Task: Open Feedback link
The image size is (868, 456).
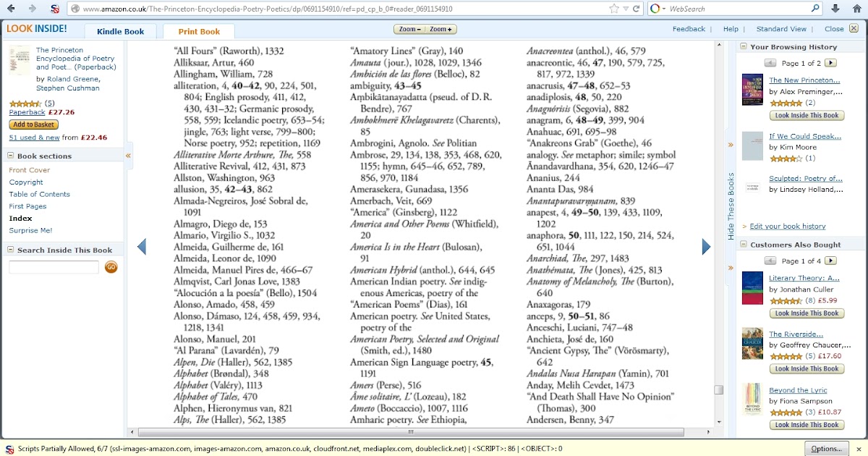Action: (689, 29)
